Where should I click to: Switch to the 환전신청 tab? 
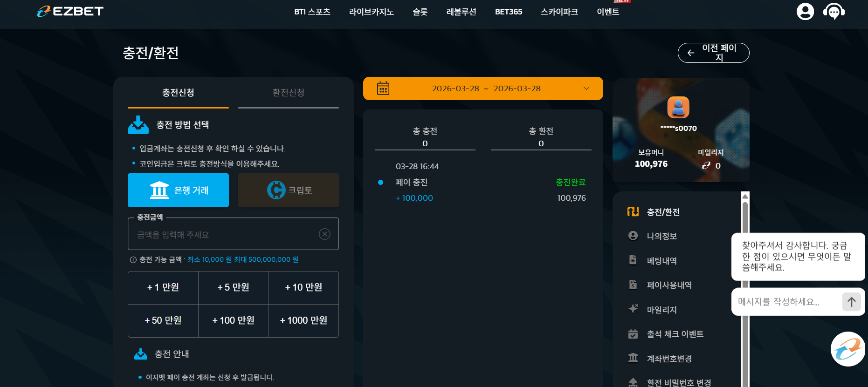[289, 93]
